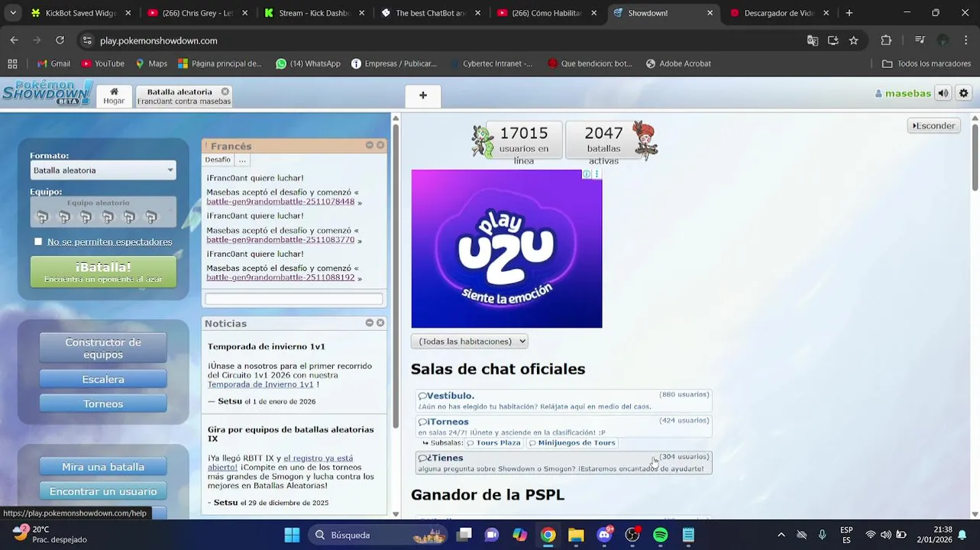Open the Hogar home tab
Screen dimensions: 980x550
[114, 95]
